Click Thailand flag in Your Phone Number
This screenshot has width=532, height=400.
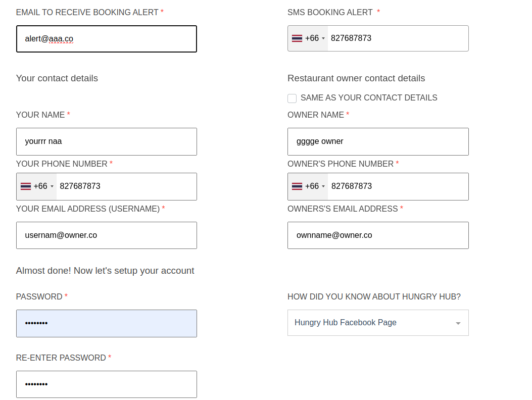(26, 186)
